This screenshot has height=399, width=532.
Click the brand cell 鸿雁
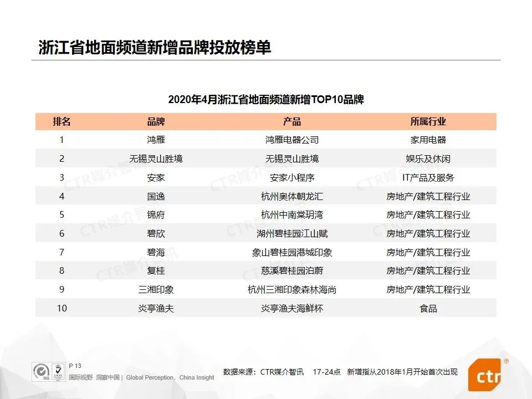tap(156, 140)
